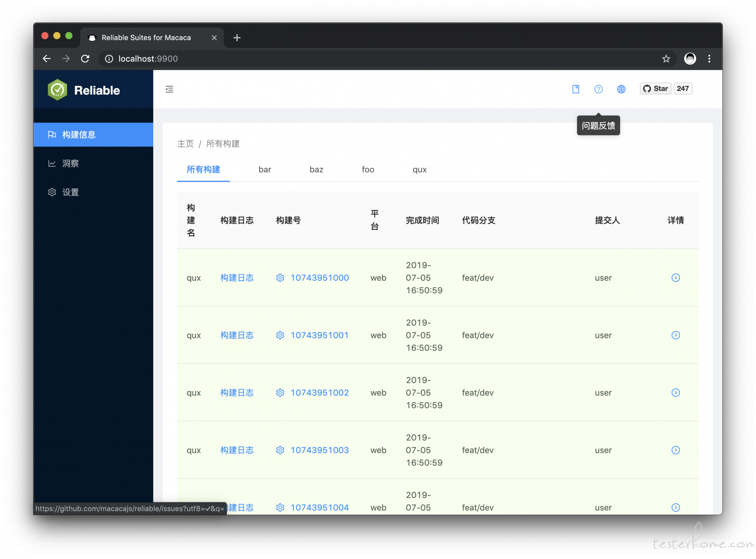The width and height of the screenshot is (756, 559).
Task: Open 构建日志 for build 10743951002
Action: pyautogui.click(x=237, y=393)
